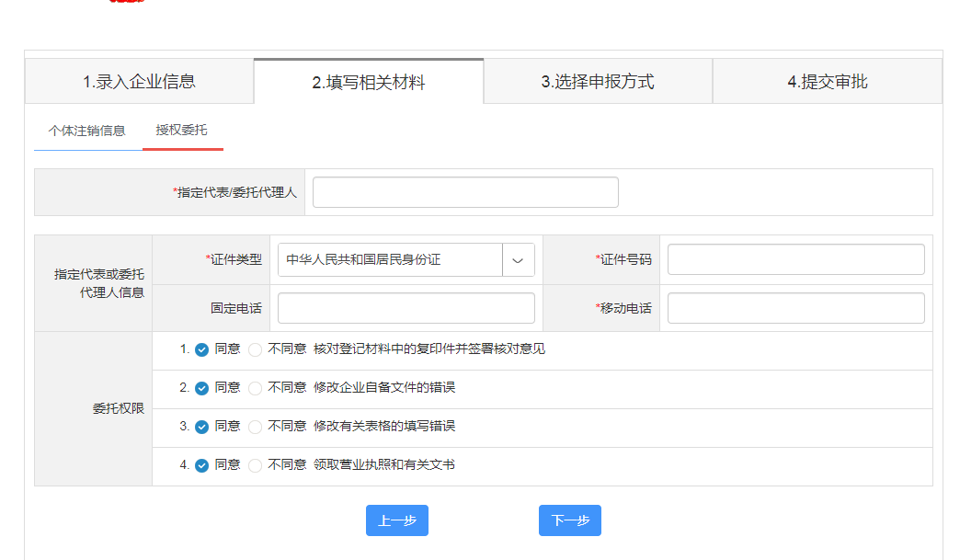Select 同意 for item 2 修改企业自备文件

pyautogui.click(x=202, y=388)
